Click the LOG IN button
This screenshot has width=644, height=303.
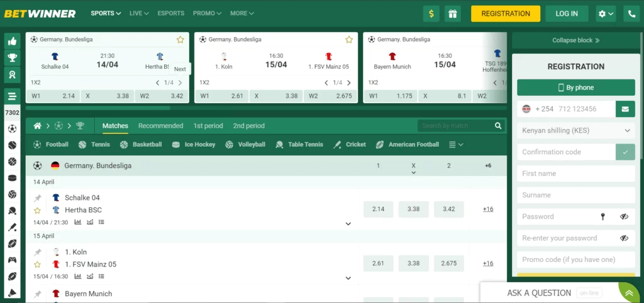point(567,14)
